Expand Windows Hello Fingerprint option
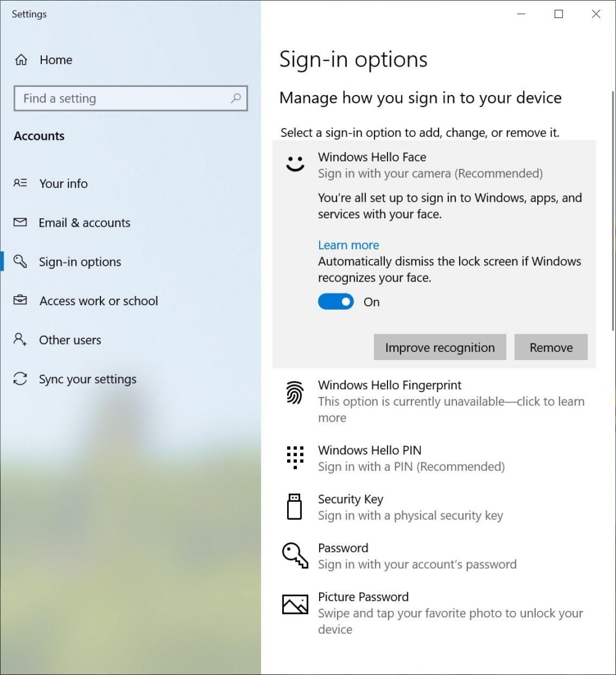The width and height of the screenshot is (616, 675). pos(434,401)
